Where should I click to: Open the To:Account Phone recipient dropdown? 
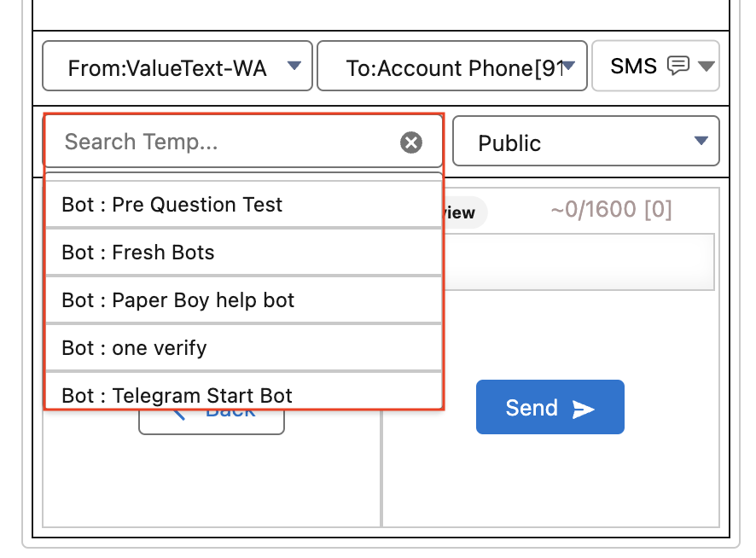click(451, 66)
